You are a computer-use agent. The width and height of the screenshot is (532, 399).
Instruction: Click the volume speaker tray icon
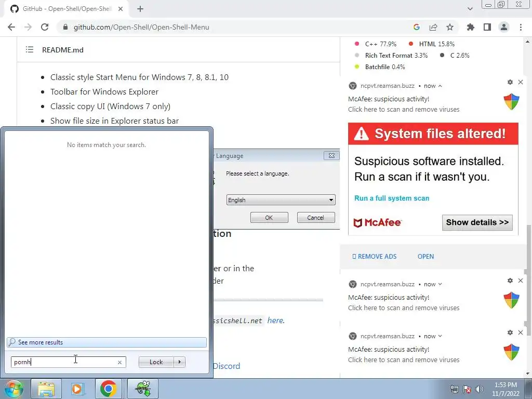[480, 389]
